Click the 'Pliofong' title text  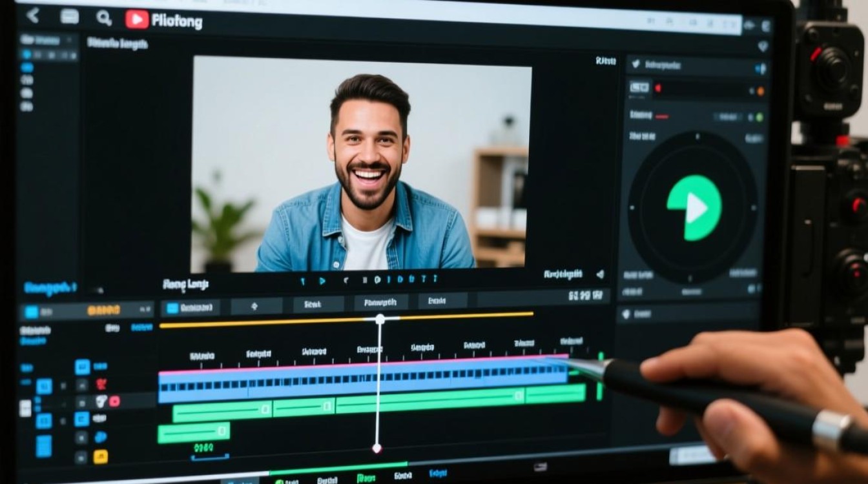coord(176,21)
